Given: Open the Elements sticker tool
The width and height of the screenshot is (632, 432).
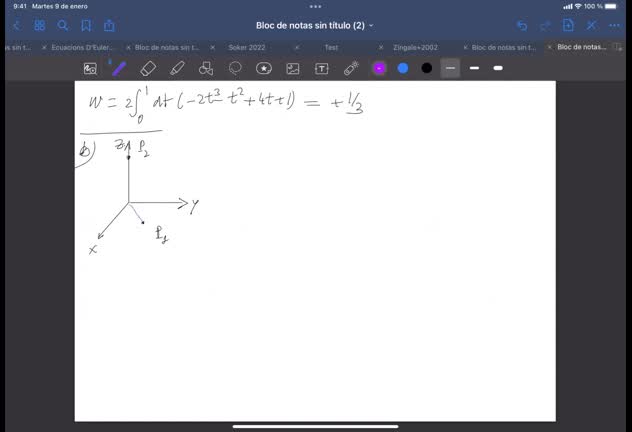Looking at the screenshot, I should coord(264,69).
